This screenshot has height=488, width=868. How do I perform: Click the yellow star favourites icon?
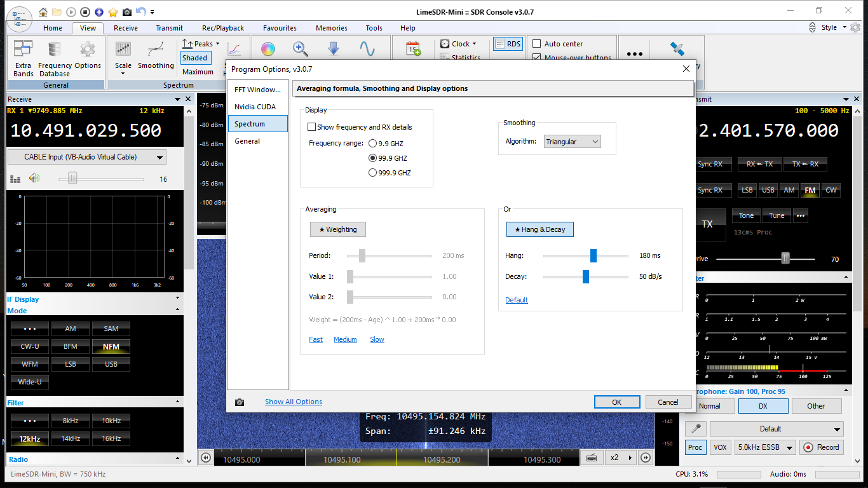click(x=113, y=11)
